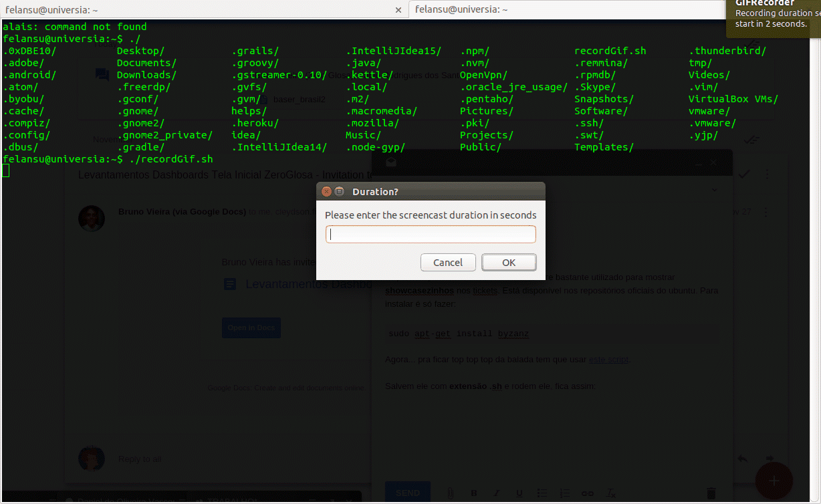Close the first terminal tab
The width and height of the screenshot is (821, 504).
pos(398,10)
